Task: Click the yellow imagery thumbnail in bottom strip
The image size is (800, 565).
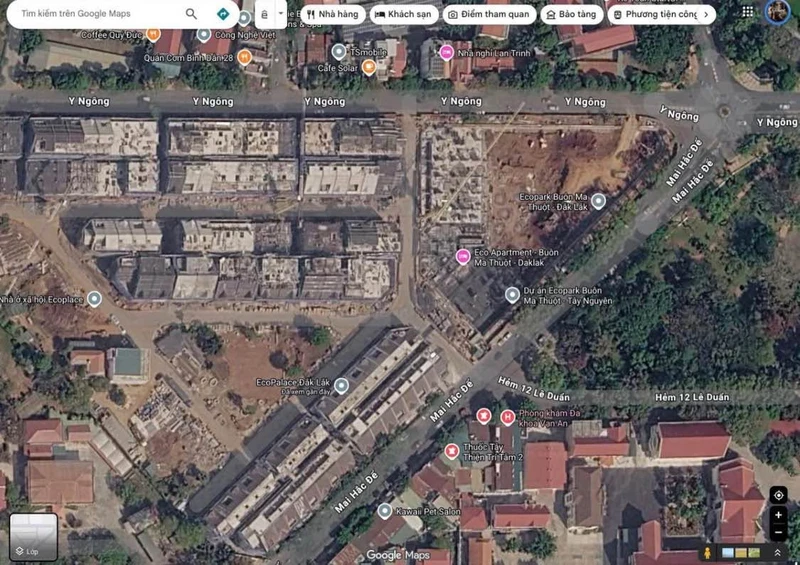Action: (x=741, y=553)
